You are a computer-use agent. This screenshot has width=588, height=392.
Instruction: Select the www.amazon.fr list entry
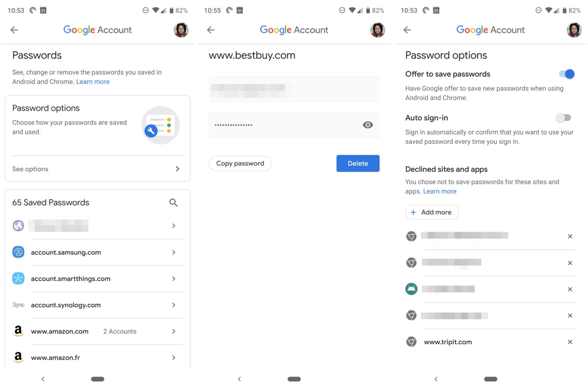point(97,357)
